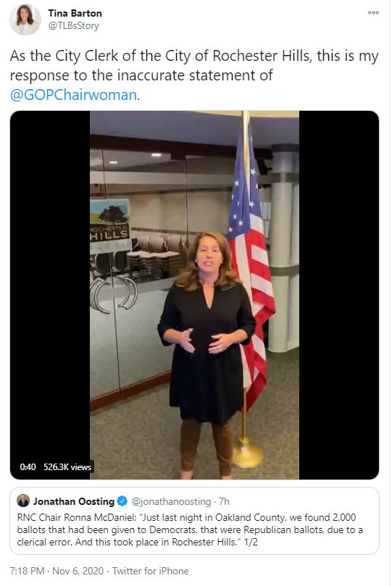Image resolution: width=392 pixels, height=586 pixels.
Task: Open Jonathan Oosting's small avatar
Action: pyautogui.click(x=23, y=501)
